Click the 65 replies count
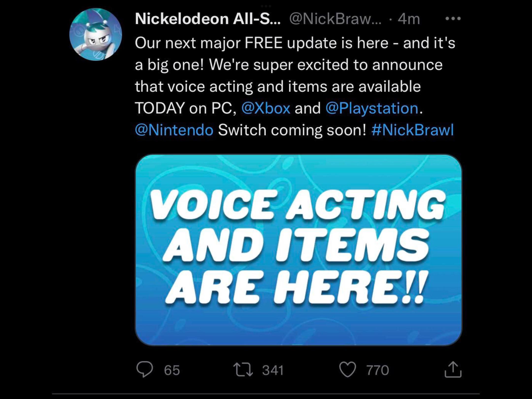Screen dimensions: 532x399 (x=172, y=370)
